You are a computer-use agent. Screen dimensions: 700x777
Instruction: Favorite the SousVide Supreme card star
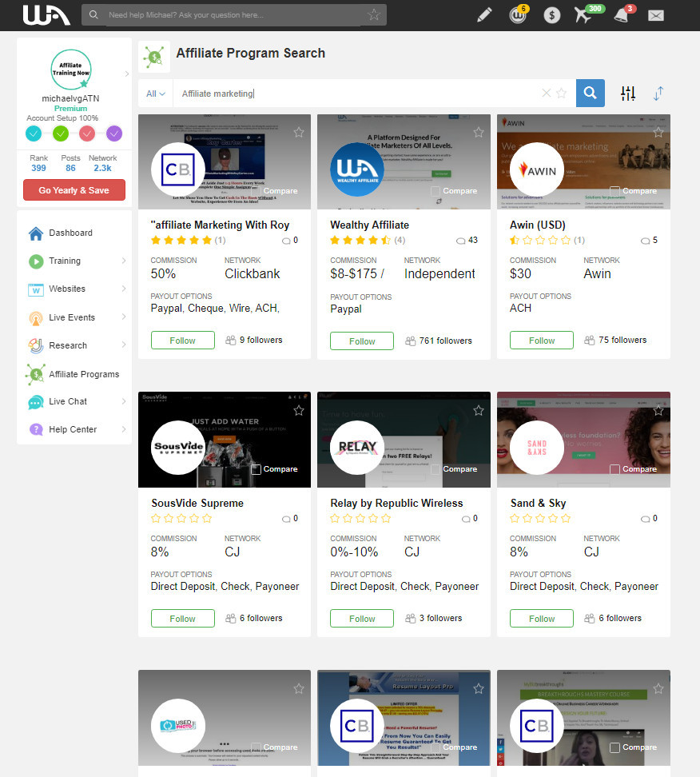[299, 410]
